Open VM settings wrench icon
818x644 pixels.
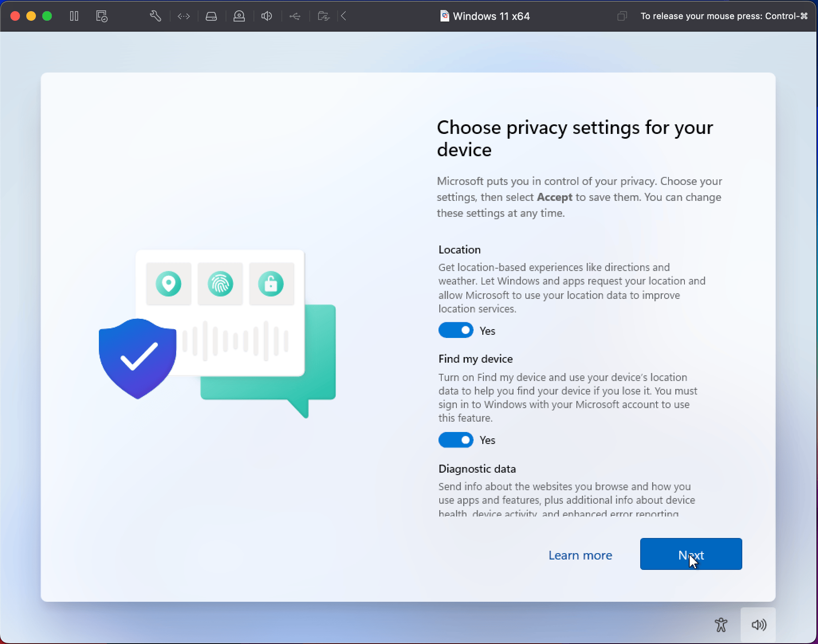coord(155,16)
